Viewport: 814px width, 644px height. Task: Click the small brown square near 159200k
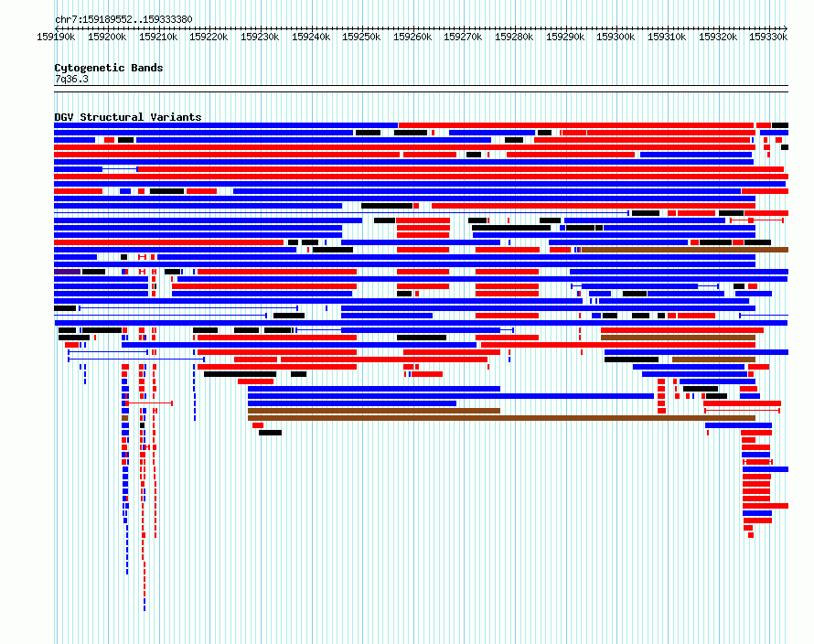pyautogui.click(x=124, y=418)
